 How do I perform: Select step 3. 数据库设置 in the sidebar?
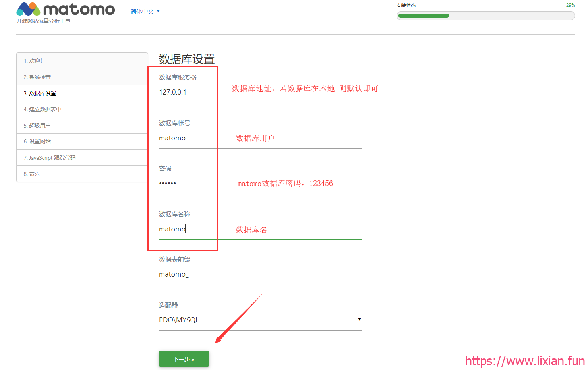coord(82,93)
